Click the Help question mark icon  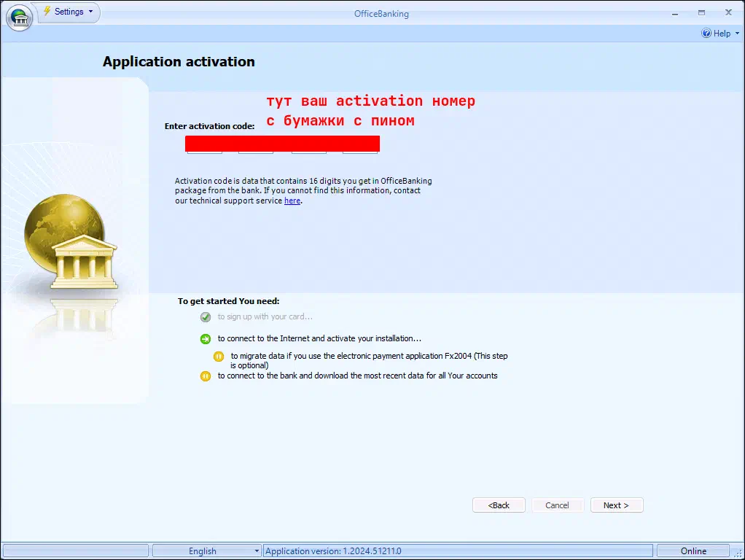706,34
